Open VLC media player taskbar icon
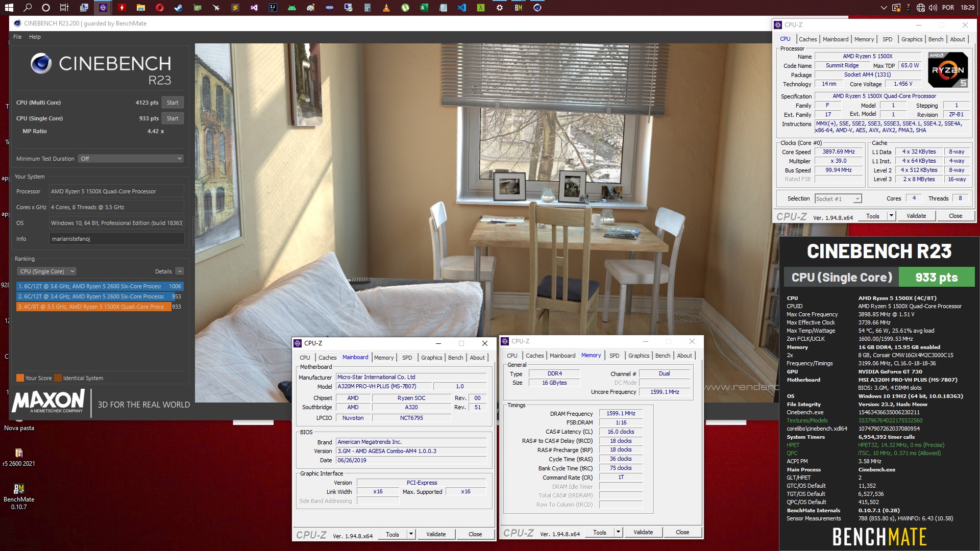Screen dimensions: 980x551 386,8
